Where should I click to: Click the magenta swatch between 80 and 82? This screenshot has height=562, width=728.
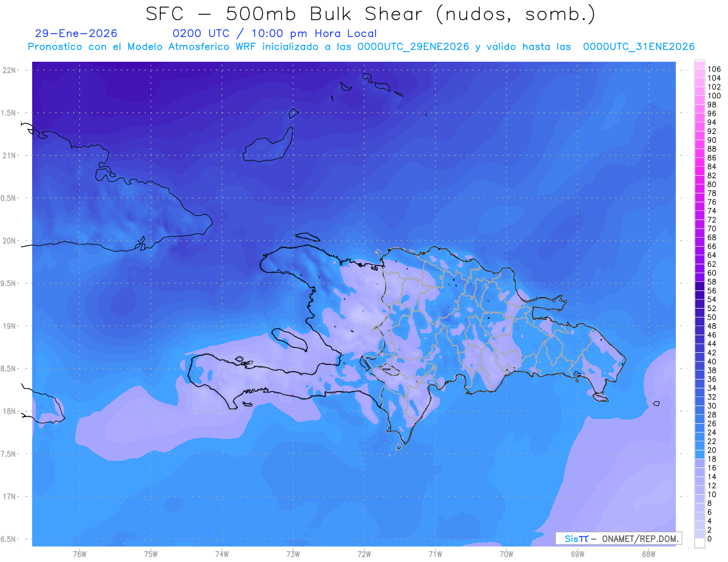[699, 180]
